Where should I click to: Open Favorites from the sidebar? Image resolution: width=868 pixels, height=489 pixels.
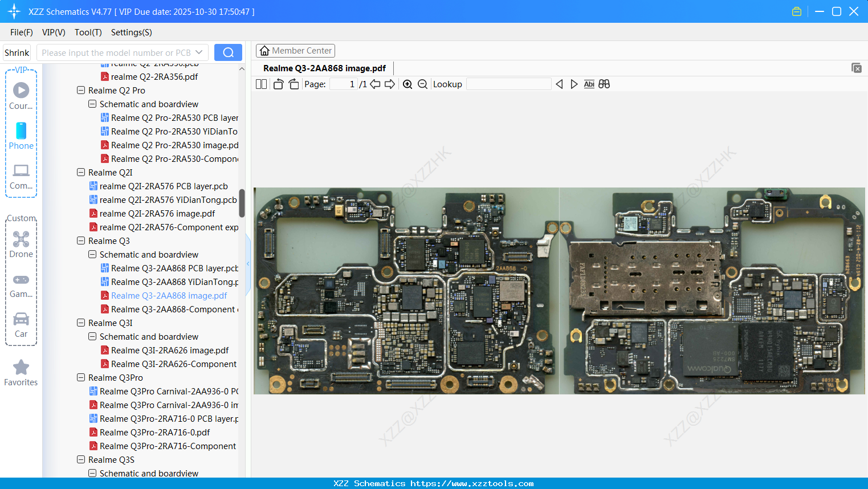[x=21, y=373]
